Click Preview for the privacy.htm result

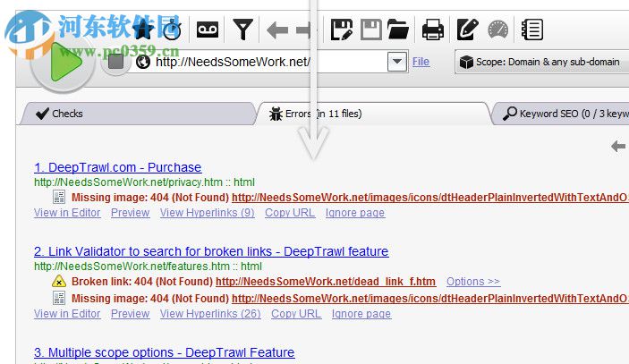coord(131,213)
